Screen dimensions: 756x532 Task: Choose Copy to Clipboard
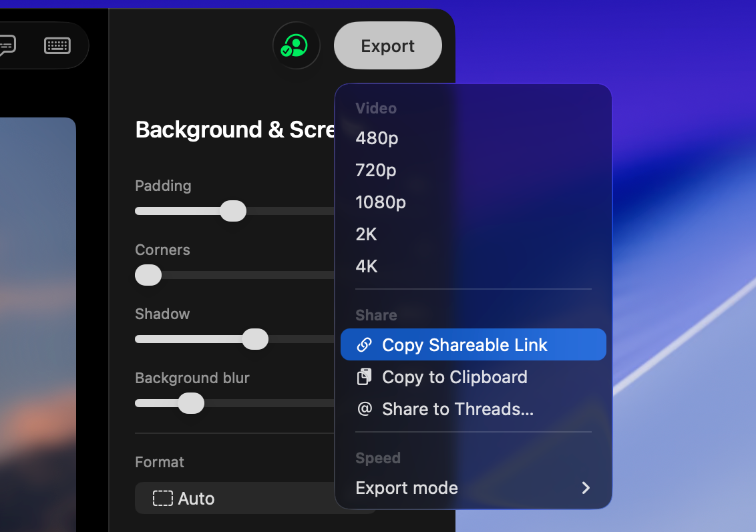[x=473, y=377]
